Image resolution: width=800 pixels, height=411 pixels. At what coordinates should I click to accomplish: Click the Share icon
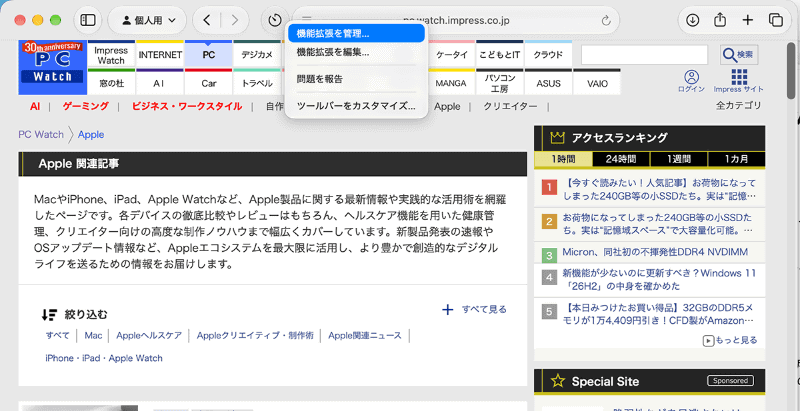point(719,20)
